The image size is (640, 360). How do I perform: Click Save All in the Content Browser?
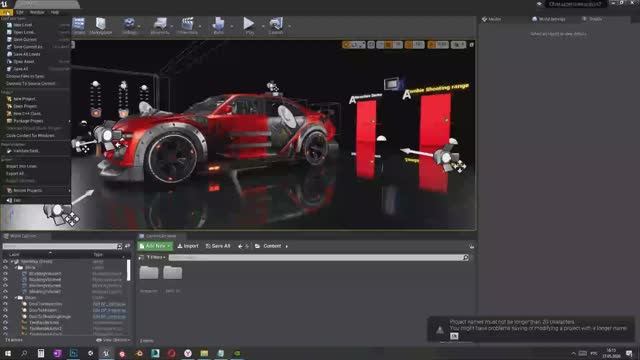coord(218,246)
